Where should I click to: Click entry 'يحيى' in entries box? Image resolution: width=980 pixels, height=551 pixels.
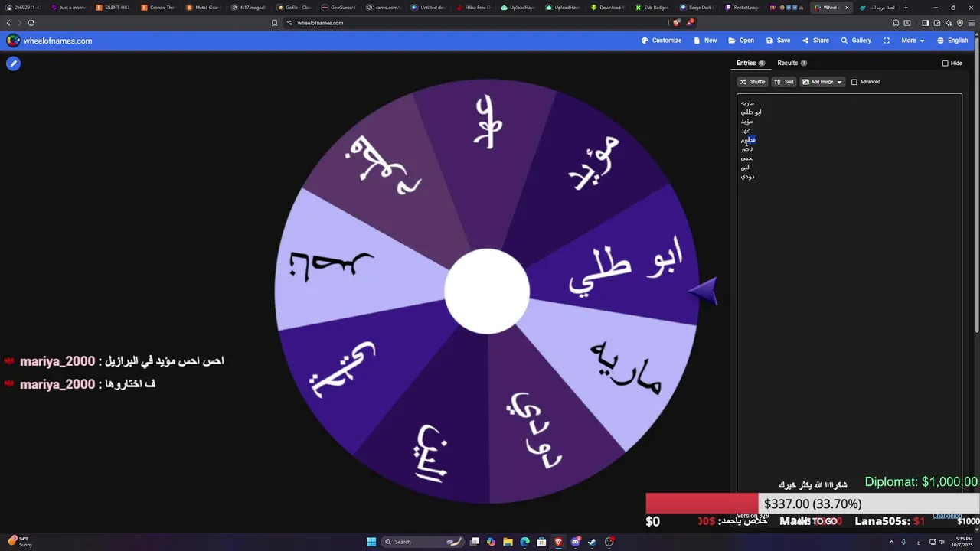click(747, 158)
